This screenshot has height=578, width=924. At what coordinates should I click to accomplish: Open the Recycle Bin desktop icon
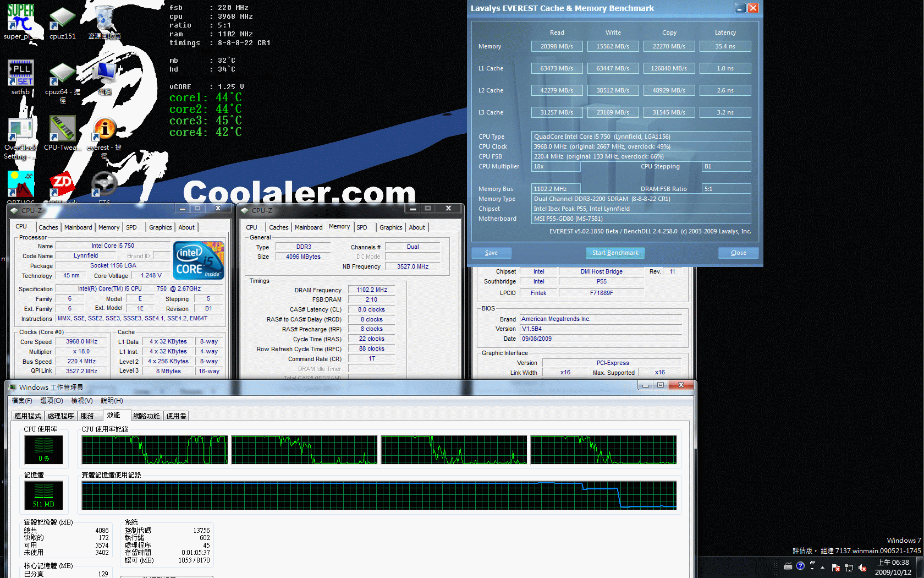(x=105, y=22)
